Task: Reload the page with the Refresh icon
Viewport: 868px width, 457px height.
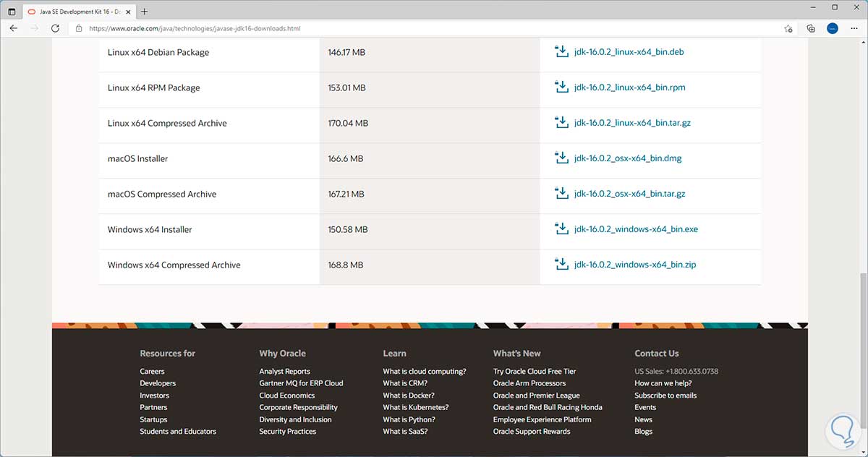Action: [x=55, y=28]
